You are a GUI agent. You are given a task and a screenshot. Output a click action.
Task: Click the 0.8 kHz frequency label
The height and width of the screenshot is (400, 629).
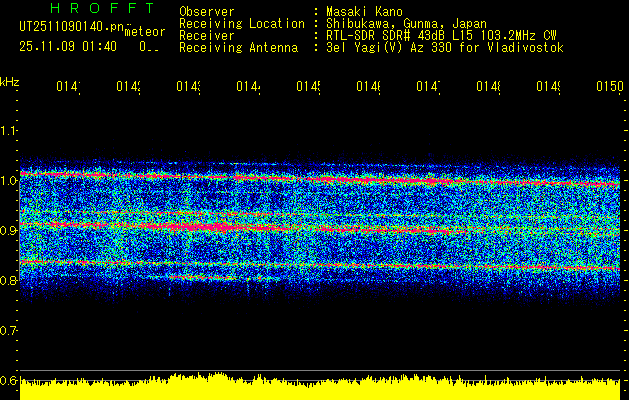click(x=9, y=280)
